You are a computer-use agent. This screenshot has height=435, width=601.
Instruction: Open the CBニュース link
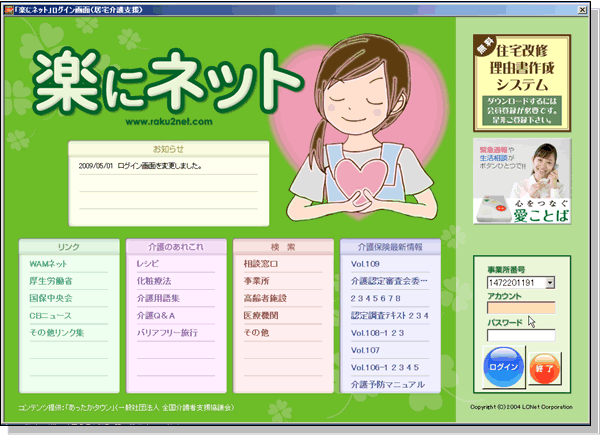50,315
